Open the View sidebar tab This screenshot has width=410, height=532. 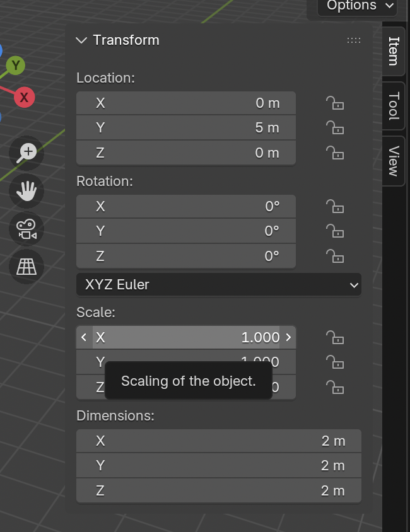tap(394, 161)
